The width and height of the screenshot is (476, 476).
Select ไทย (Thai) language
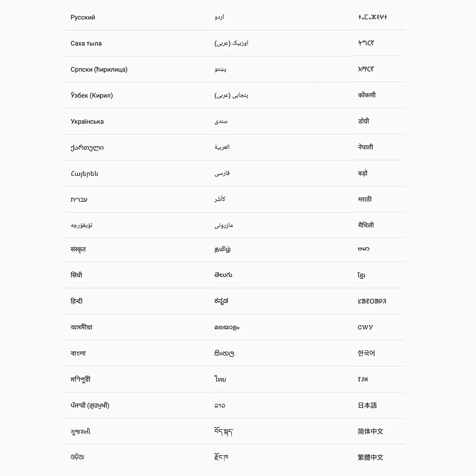pyautogui.click(x=220, y=379)
